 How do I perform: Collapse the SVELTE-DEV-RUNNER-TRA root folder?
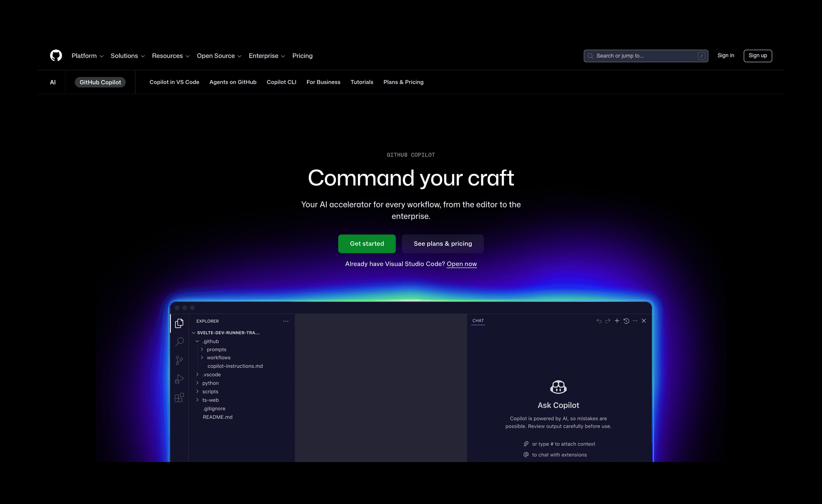point(194,333)
